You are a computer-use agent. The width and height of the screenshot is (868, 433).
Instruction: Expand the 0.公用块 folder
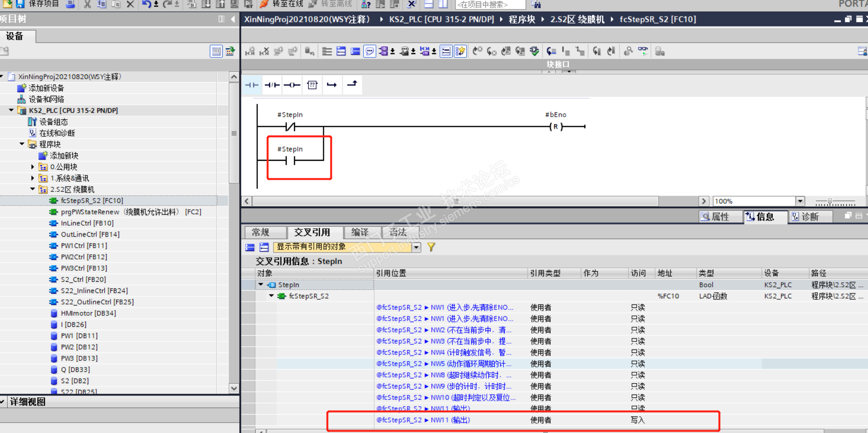32,167
